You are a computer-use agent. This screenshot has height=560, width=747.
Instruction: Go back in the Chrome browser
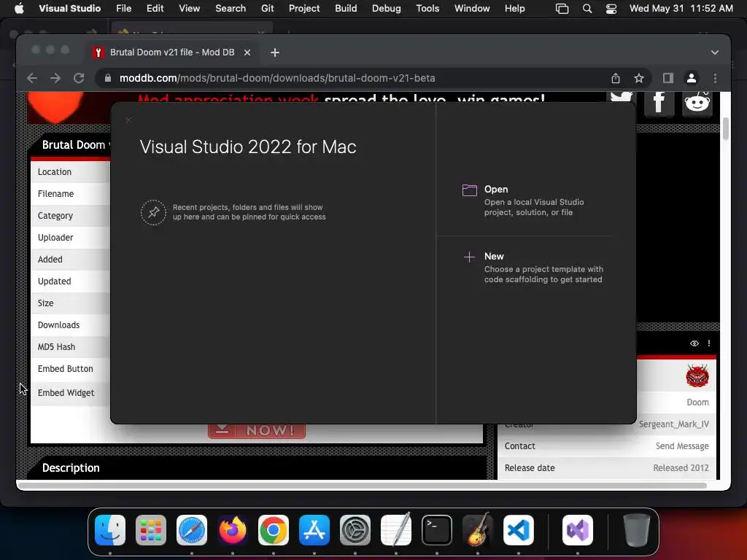(32, 78)
